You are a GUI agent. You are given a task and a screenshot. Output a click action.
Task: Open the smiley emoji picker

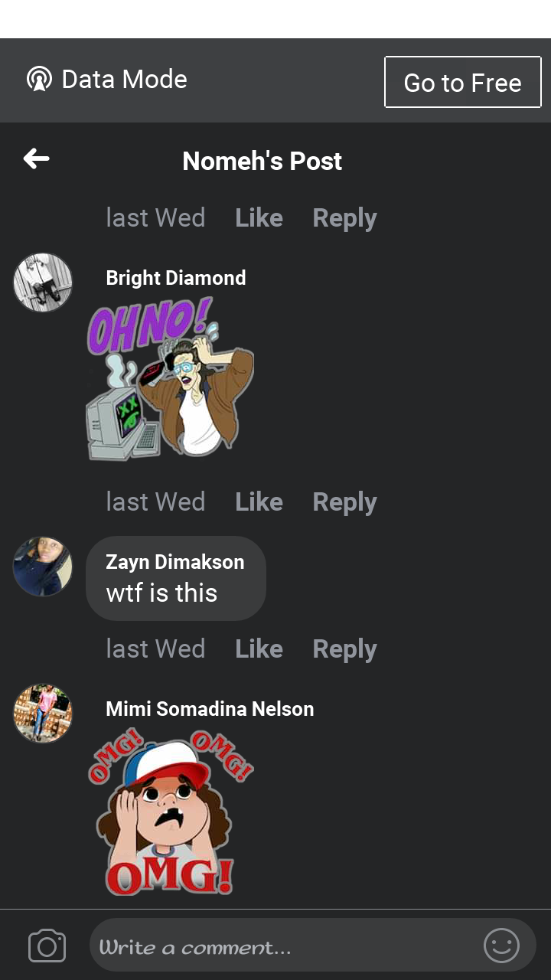click(502, 946)
